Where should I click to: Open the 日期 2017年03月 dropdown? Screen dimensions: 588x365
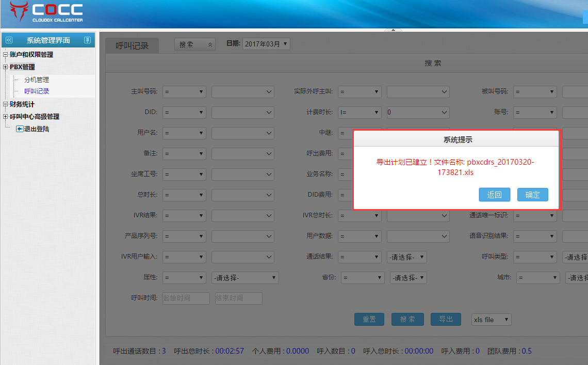click(x=266, y=44)
